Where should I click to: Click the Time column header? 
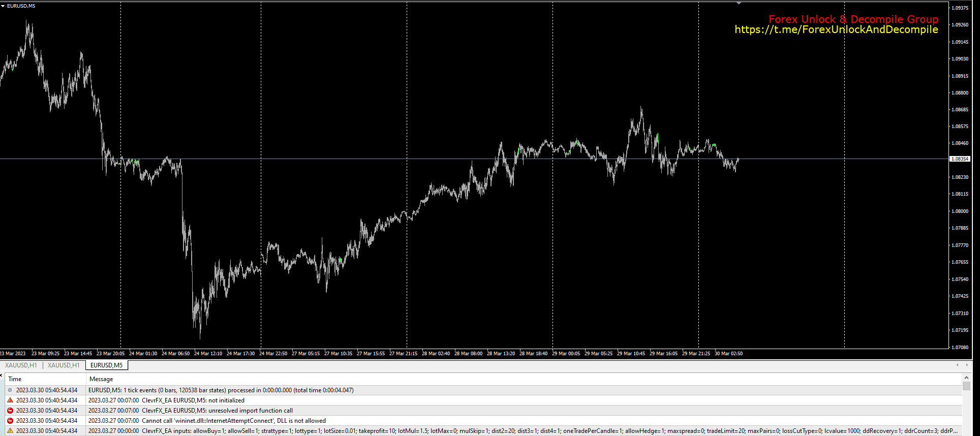click(15, 379)
